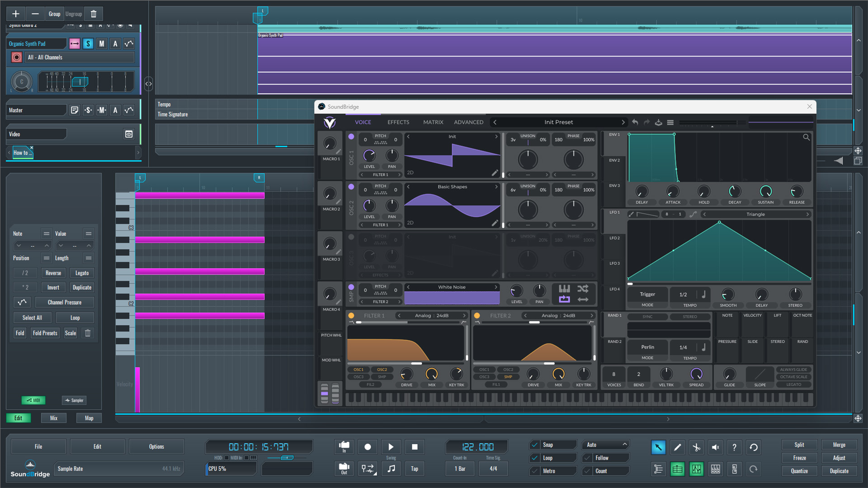Open the Count-In 1 Bar selector

pyautogui.click(x=460, y=469)
